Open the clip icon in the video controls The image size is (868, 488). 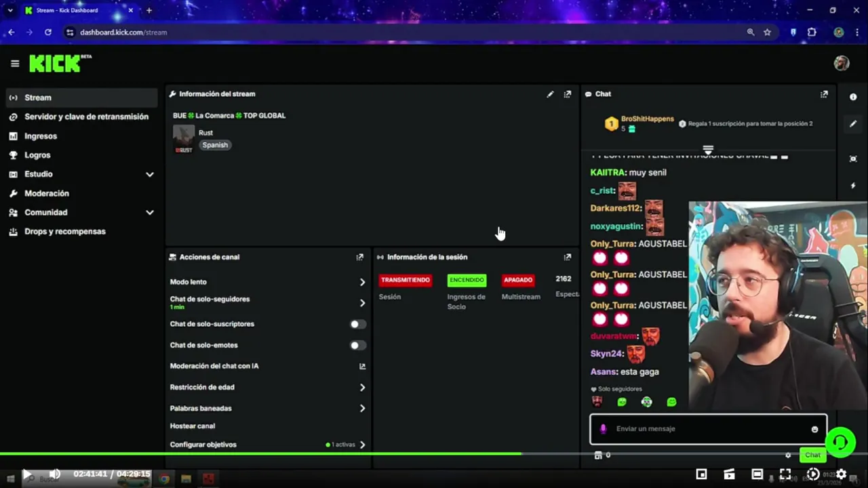(x=729, y=474)
